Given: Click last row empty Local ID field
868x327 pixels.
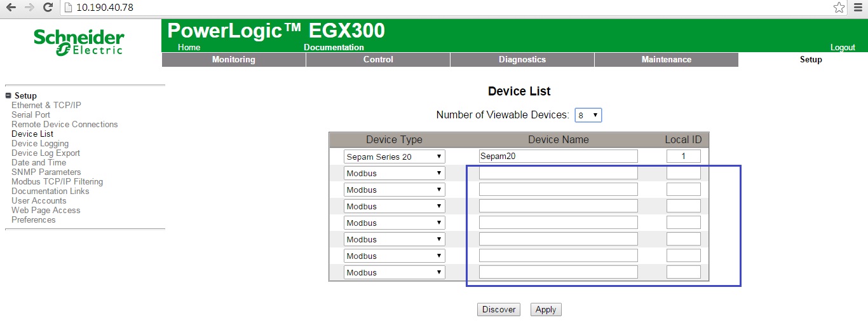Looking at the screenshot, I should click(684, 272).
